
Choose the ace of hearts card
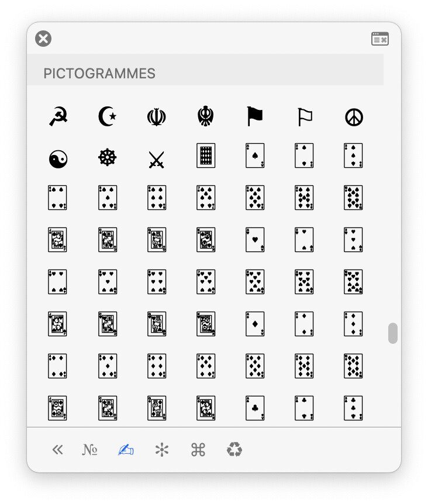(255, 240)
